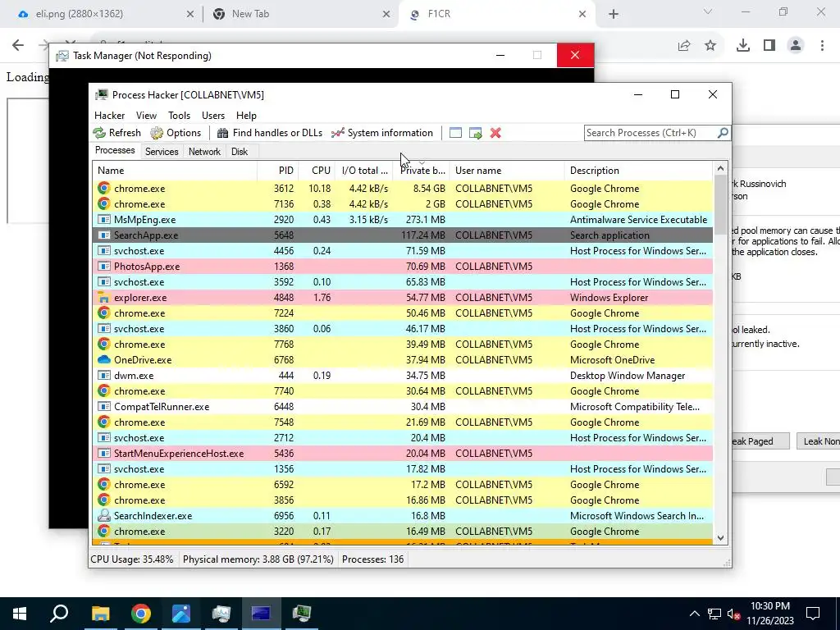The image size is (840, 630).
Task: Sort by the Name column header
Action: [x=175, y=171]
